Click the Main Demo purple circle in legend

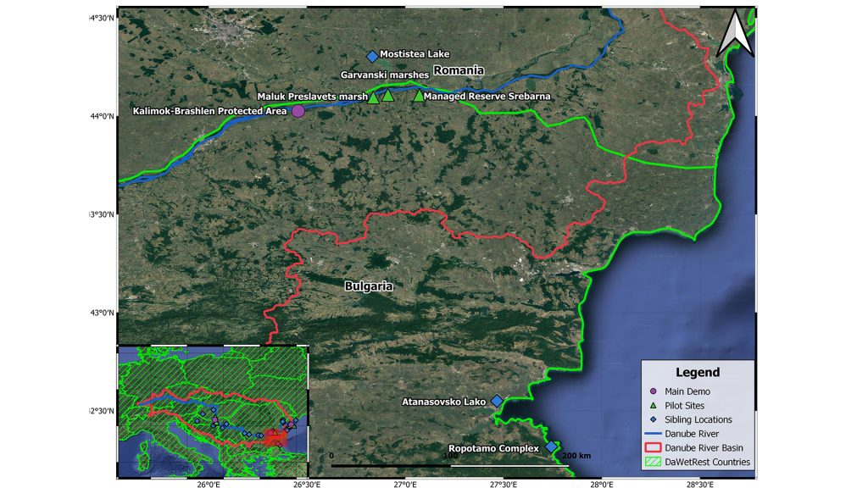tap(653, 391)
